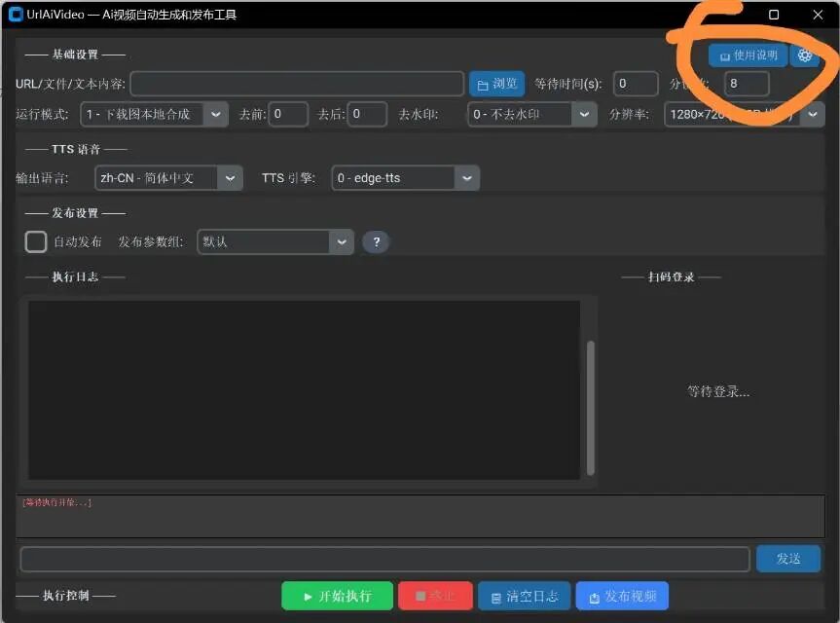Enable the 自动发布 checkbox
The image size is (840, 623).
click(36, 241)
